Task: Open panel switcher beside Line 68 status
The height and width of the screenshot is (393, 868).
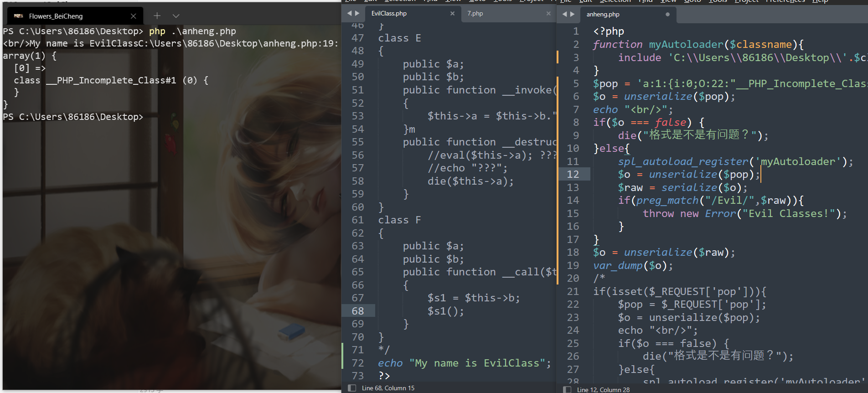Action: tap(352, 388)
